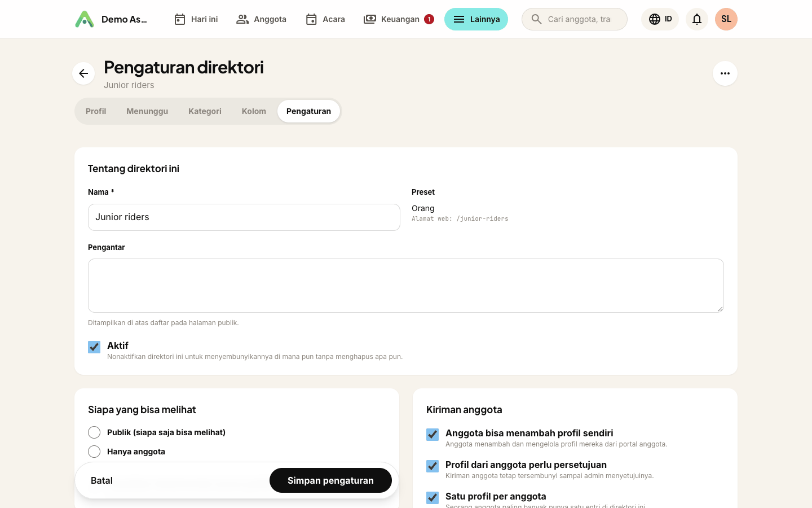Click the Keuangan red notification badge
This screenshot has width=812, height=508.
429,19
